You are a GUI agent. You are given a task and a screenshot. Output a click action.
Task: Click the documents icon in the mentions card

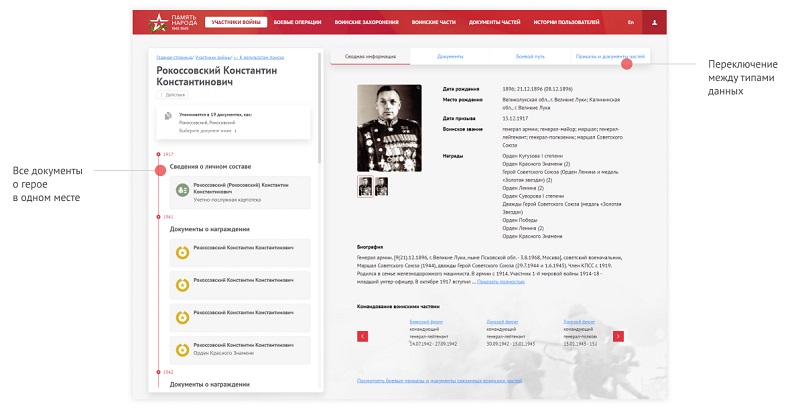[x=168, y=116]
